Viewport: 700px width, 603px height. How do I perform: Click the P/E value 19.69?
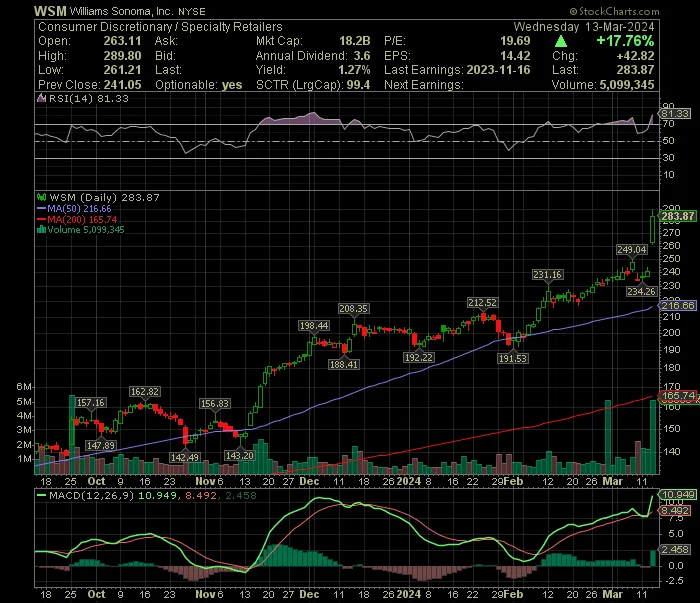point(515,41)
